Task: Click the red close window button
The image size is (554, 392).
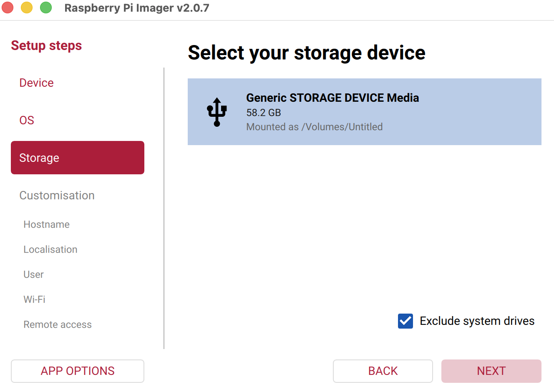Action: [x=8, y=8]
